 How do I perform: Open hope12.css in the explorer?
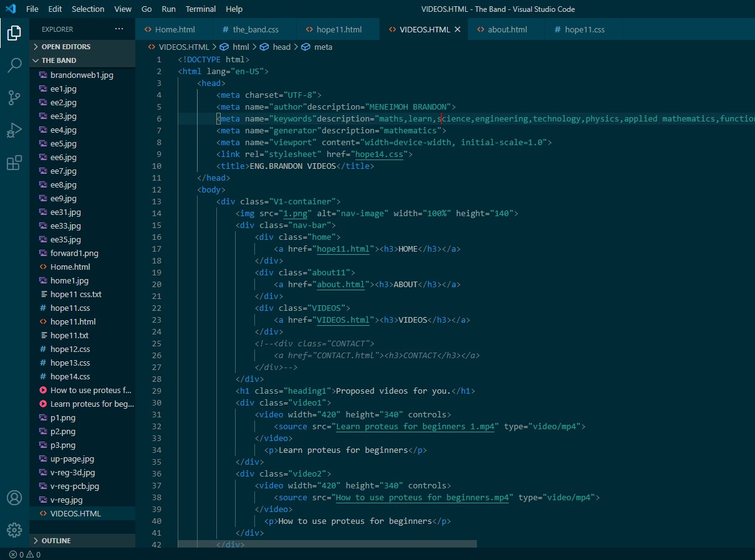coord(83,349)
